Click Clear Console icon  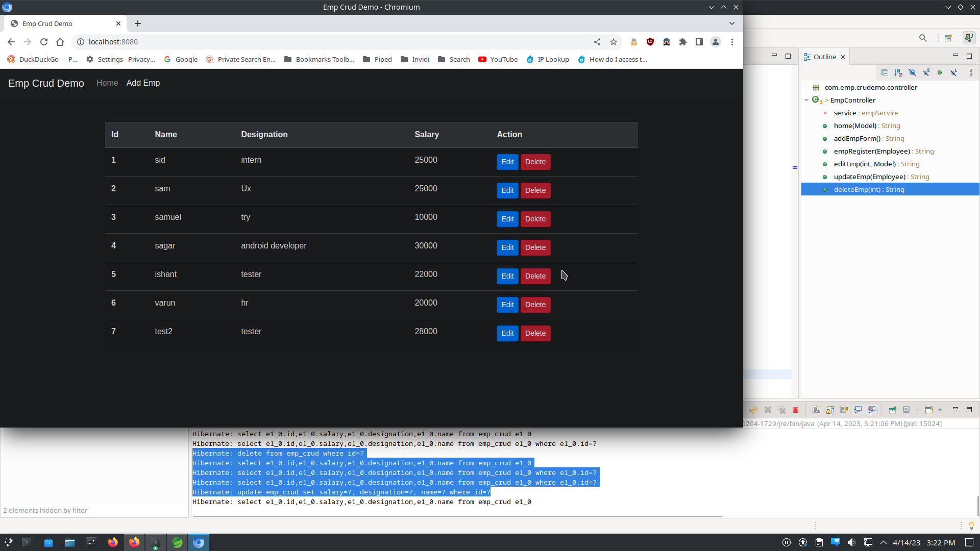coord(816,410)
